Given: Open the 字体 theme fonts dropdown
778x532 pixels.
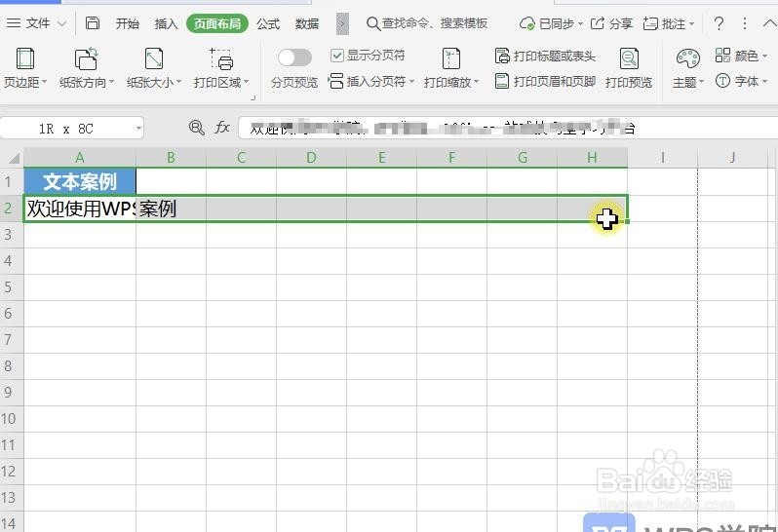Looking at the screenshot, I should pyautogui.click(x=741, y=81).
